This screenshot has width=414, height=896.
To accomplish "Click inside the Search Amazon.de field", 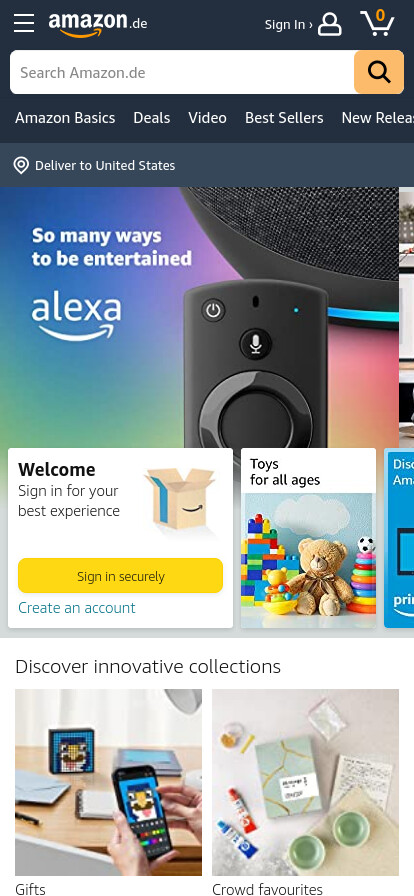I will tap(182, 72).
